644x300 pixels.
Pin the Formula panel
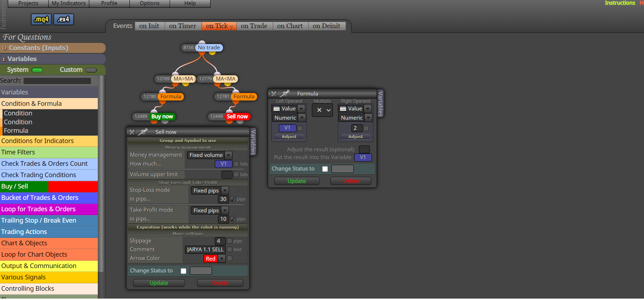[x=285, y=94]
